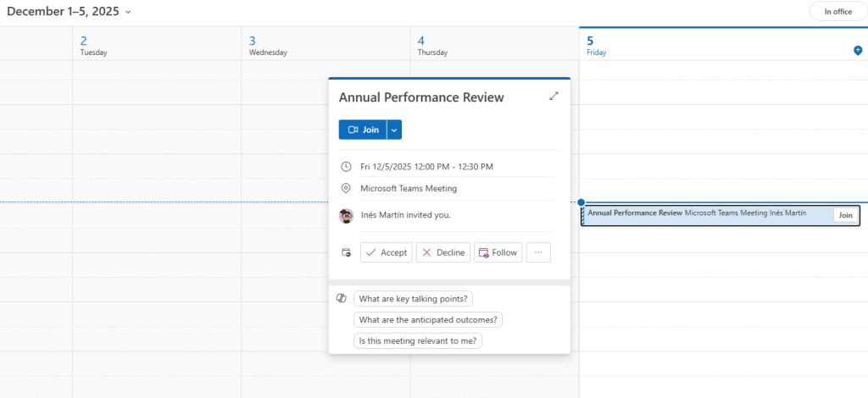
Task: Click the Copilot icon in suggestions
Action: coord(342,299)
